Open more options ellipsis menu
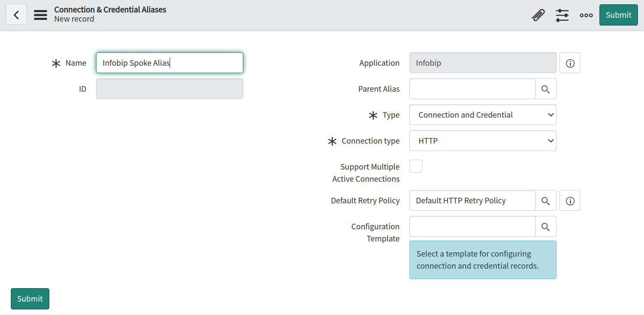Screen dimensions: 644x315 [586, 15]
